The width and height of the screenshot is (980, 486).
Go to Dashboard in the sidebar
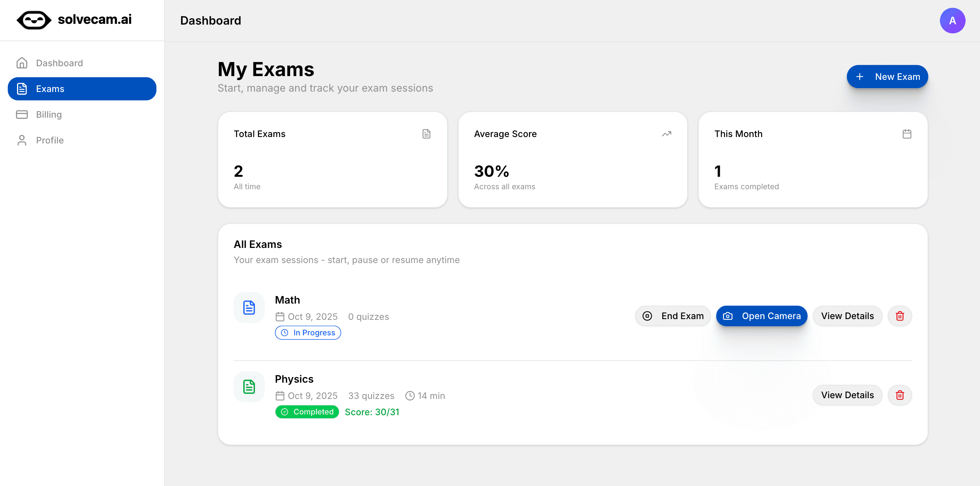59,63
